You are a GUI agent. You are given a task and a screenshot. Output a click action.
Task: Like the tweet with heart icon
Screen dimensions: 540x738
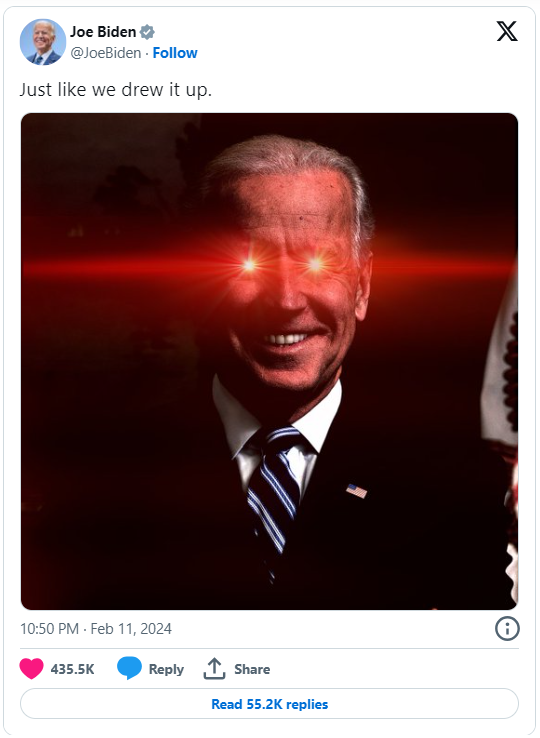(x=32, y=668)
